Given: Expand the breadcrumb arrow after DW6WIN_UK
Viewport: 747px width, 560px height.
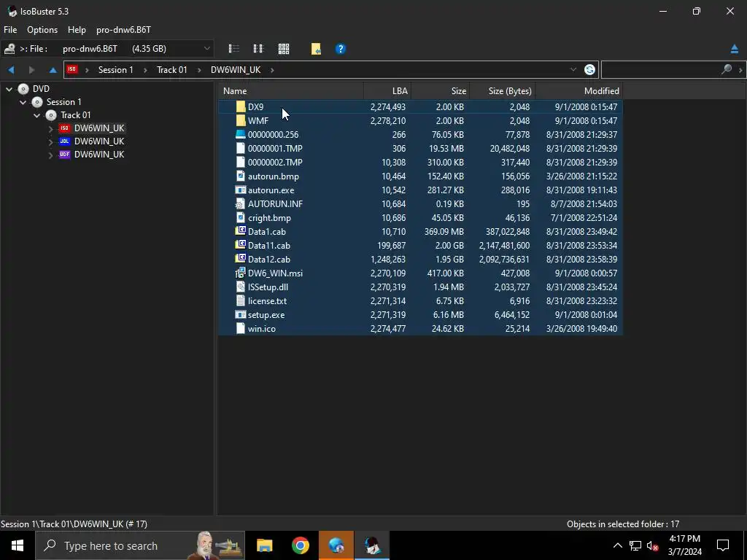Looking at the screenshot, I should click(x=272, y=70).
